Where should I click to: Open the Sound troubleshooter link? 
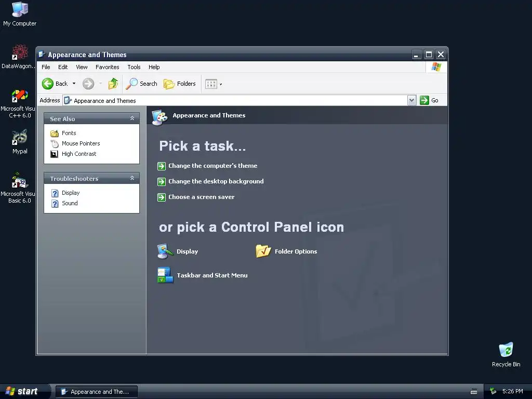click(x=70, y=204)
